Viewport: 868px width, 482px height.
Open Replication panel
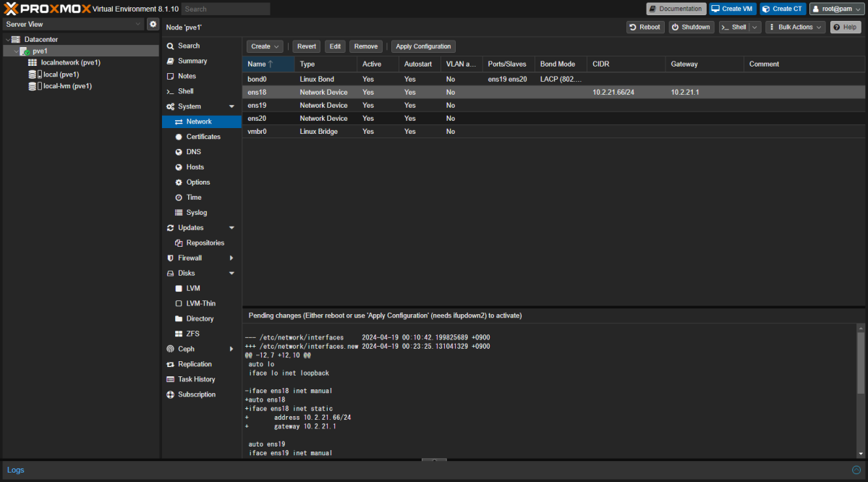(201, 365)
